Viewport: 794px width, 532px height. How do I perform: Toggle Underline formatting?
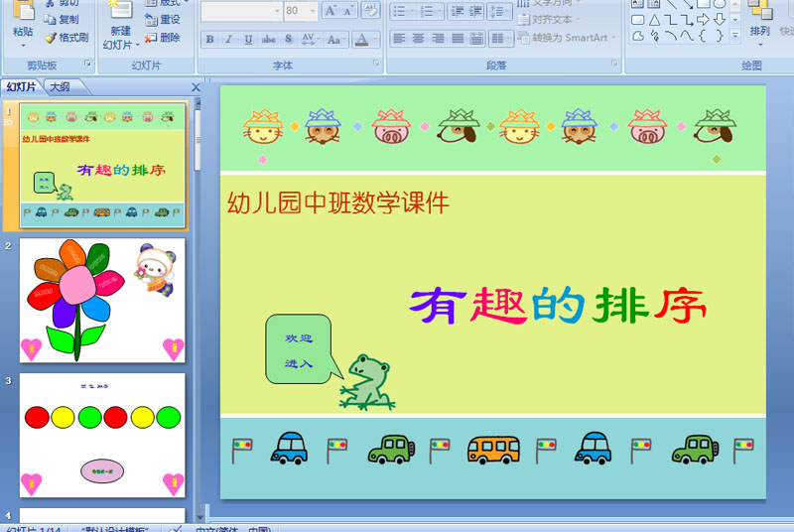point(248,39)
